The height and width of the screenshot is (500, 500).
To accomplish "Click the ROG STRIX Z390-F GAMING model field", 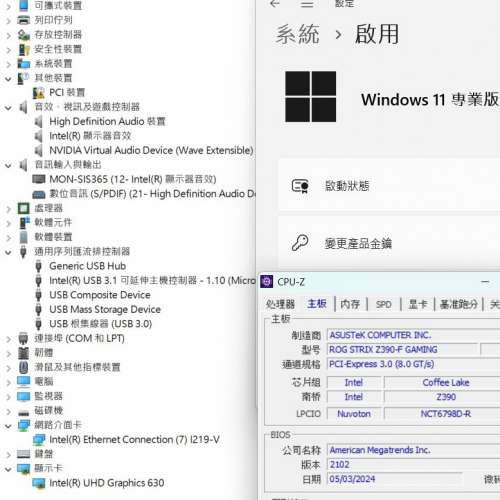I will click(x=402, y=350).
